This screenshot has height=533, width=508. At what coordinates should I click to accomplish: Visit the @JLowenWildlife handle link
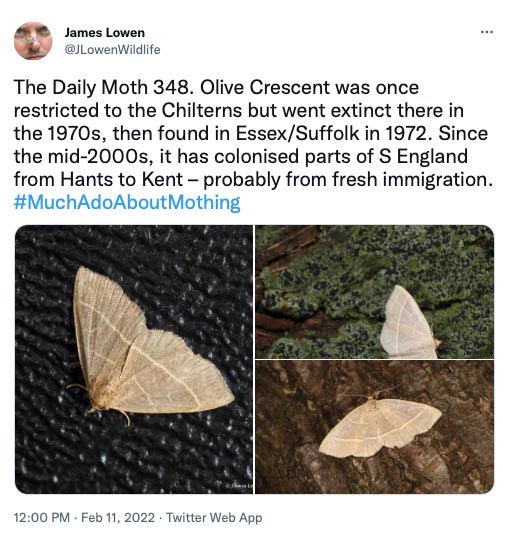point(112,50)
